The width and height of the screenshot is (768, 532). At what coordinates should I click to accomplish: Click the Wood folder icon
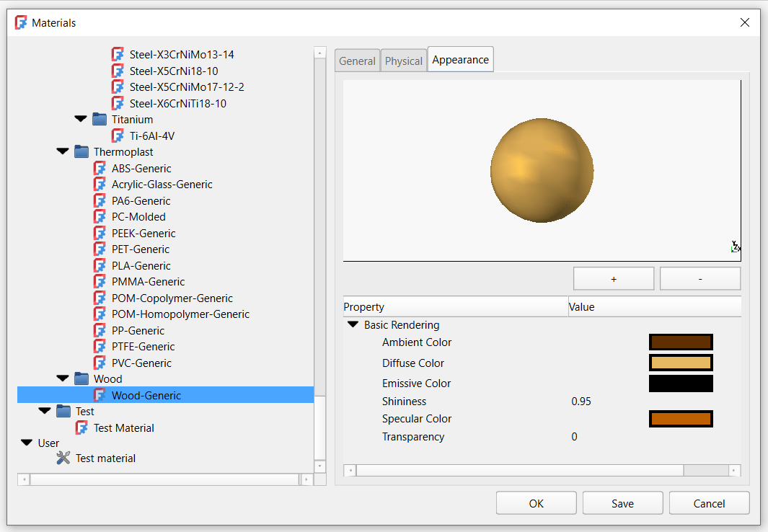pyautogui.click(x=81, y=378)
